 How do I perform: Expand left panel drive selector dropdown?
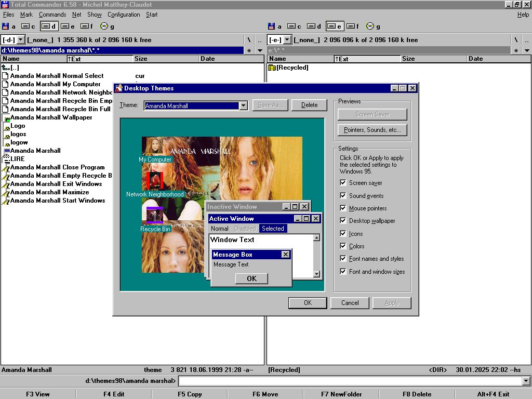pos(21,40)
